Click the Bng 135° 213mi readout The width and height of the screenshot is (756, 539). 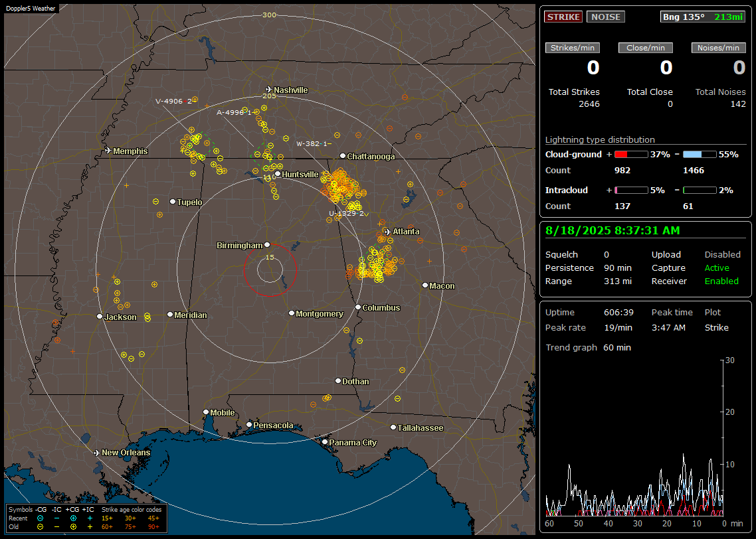click(x=702, y=17)
